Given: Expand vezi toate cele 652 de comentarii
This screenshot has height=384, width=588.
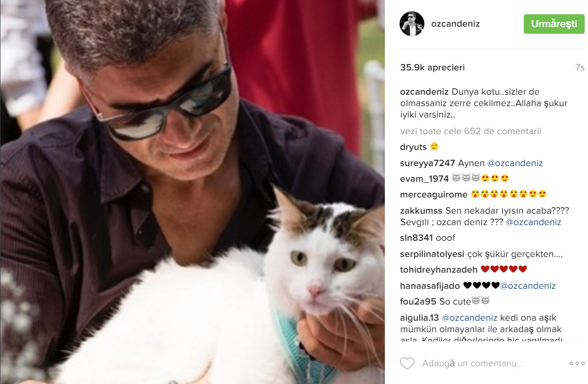Looking at the screenshot, I should tap(470, 131).
